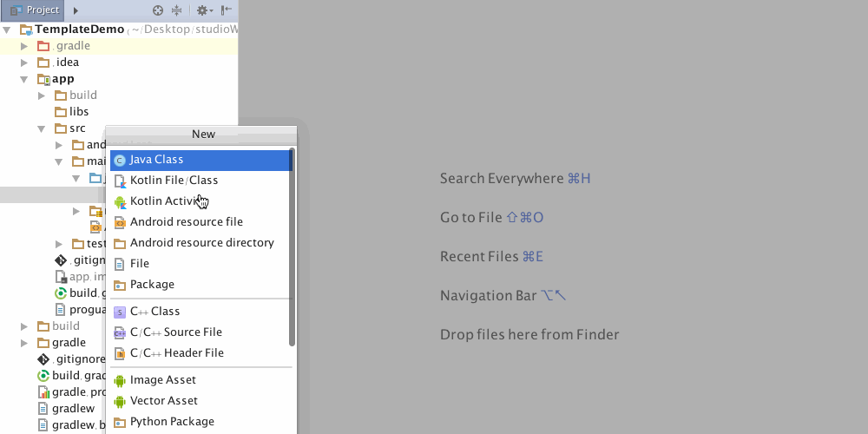The width and height of the screenshot is (868, 434).
Task: Collapse the TemplateDemo root node
Action: pos(7,30)
